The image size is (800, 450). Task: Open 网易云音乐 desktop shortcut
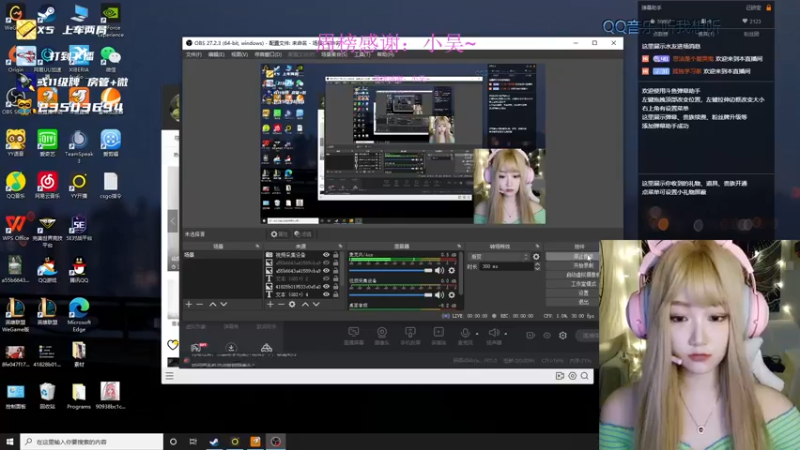pos(47,185)
